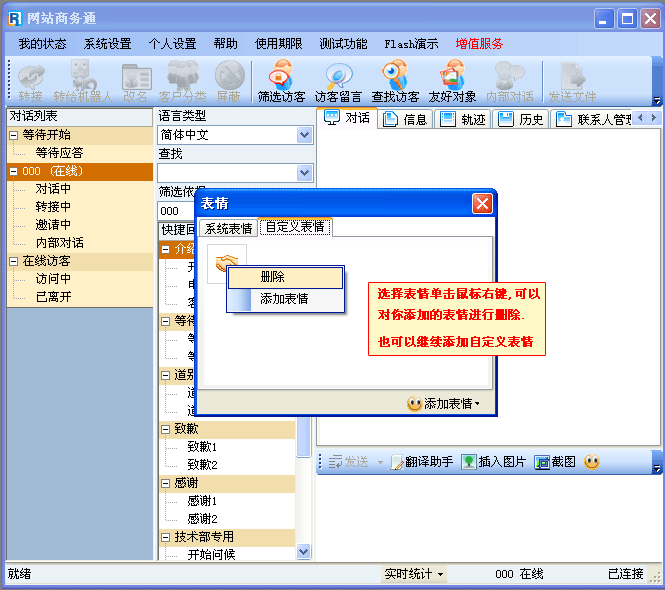665x590 pixels.
Task: Open the 添加表情 dropdown at dialog bottom
Action: coord(443,403)
